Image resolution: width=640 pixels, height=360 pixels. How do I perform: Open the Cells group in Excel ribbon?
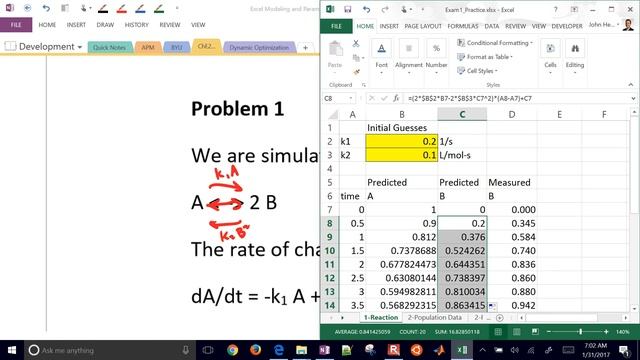point(550,57)
